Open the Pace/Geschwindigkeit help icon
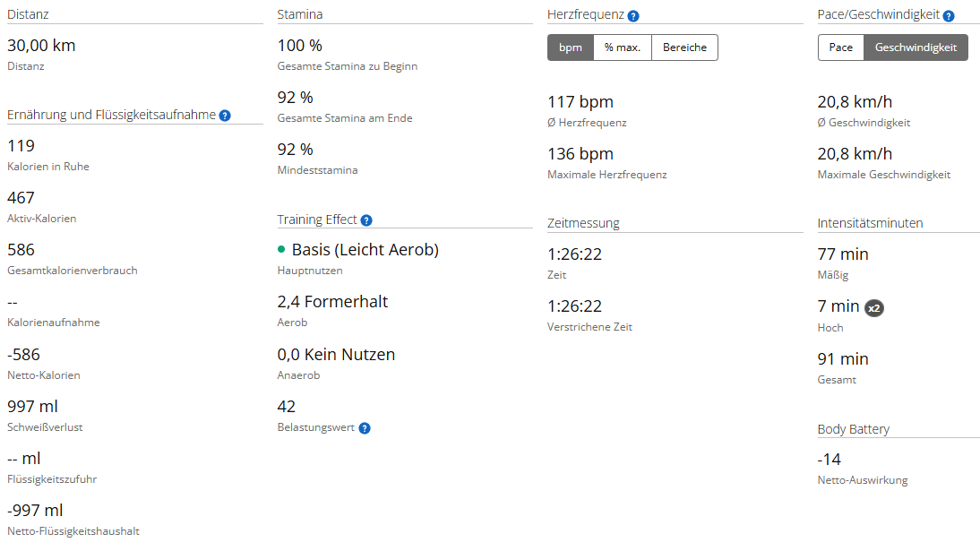Image resolution: width=980 pixels, height=551 pixels. pyautogui.click(x=949, y=16)
